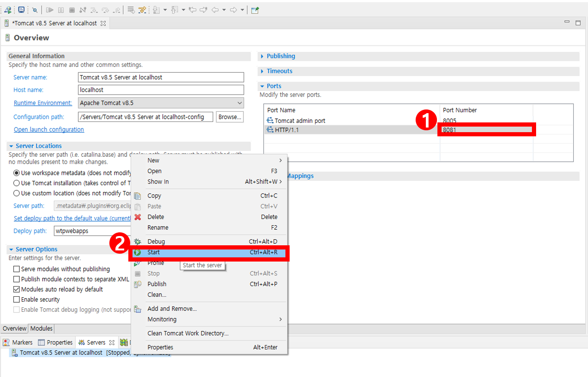Click 'Set deploy path to the default value' link

[72, 218]
